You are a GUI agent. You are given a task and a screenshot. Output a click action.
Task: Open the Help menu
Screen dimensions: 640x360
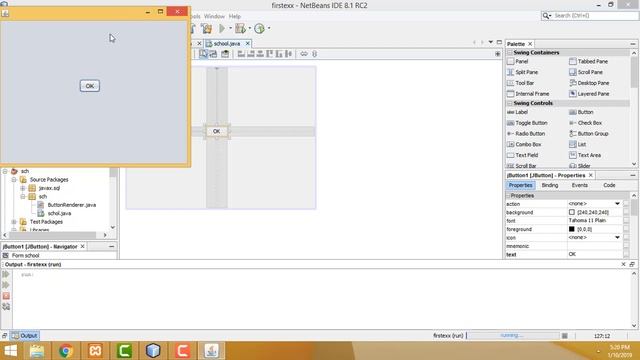235,16
